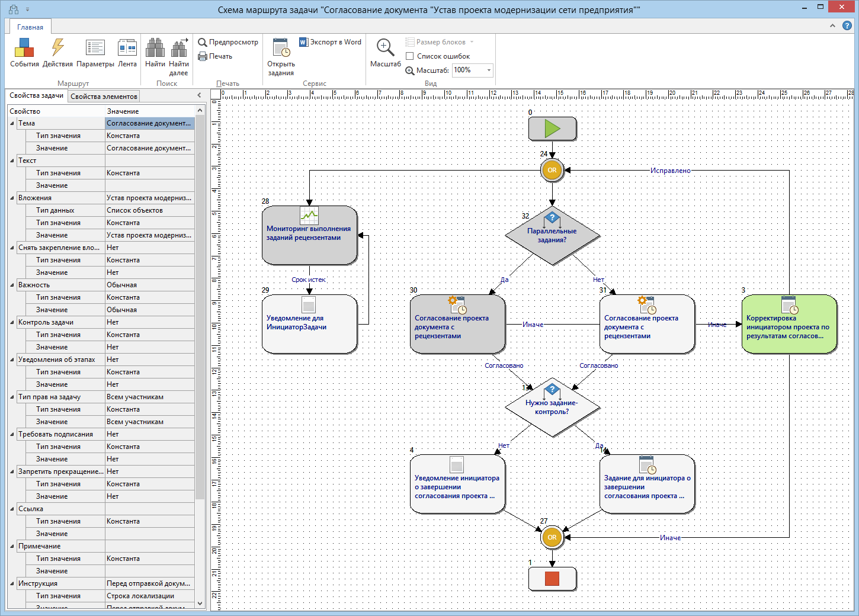
Task: Select Уведомление инициатора о завершении block
Action: (x=457, y=484)
